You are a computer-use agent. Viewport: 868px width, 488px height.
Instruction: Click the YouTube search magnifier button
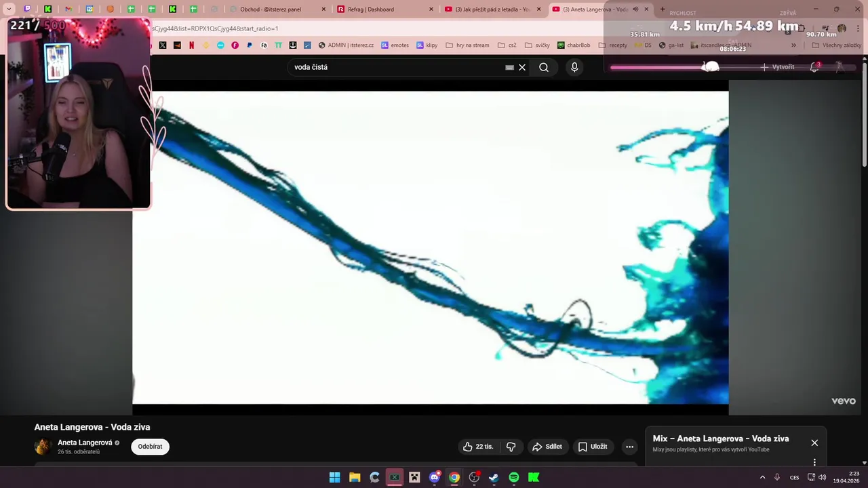click(544, 67)
